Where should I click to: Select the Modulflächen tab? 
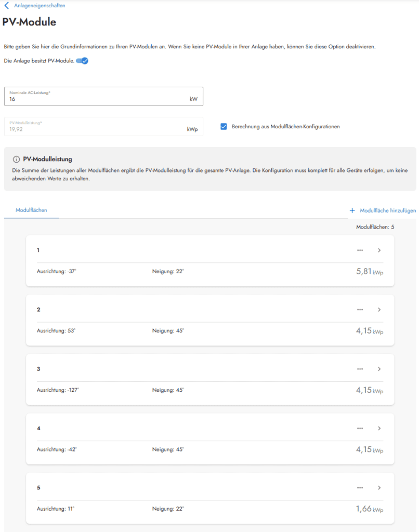(x=31, y=210)
